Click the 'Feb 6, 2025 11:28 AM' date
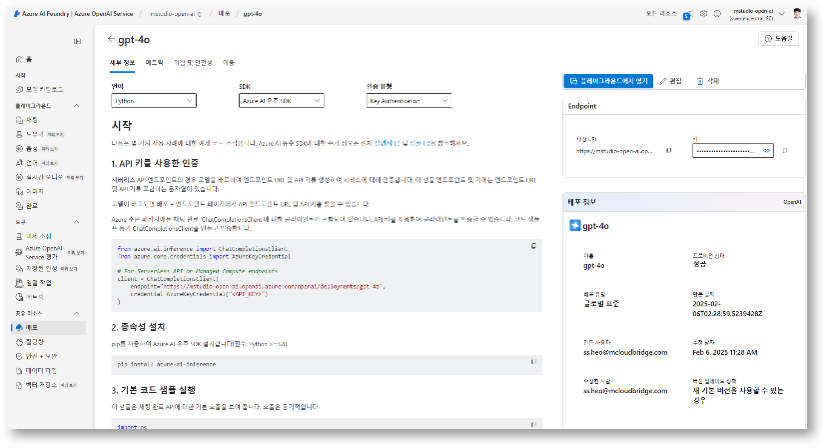Viewport: 826px width, 448px height. (x=725, y=353)
